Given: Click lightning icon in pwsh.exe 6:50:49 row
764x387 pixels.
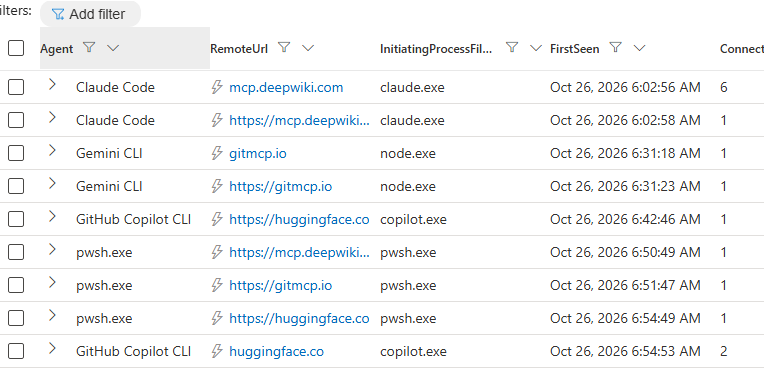Looking at the screenshot, I should (x=217, y=252).
